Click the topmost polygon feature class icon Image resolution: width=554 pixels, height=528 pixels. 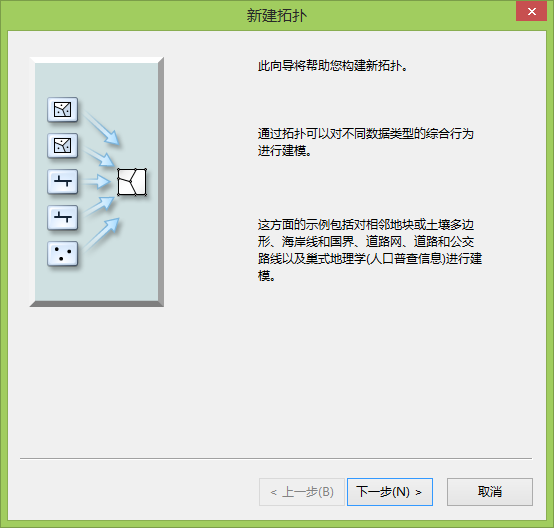point(63,110)
